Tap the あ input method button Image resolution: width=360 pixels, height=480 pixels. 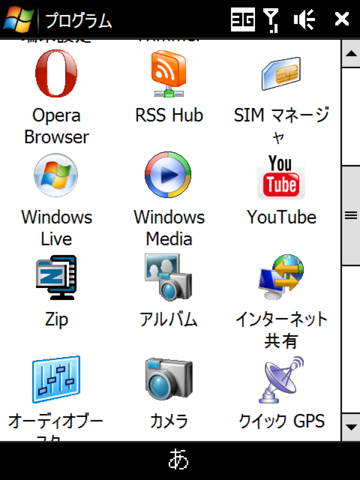[179, 460]
